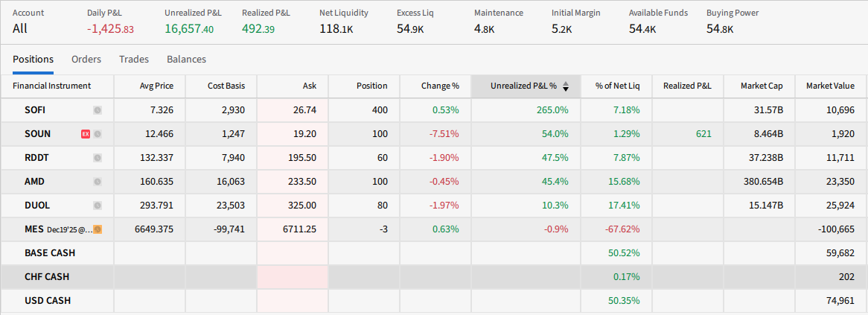Click RDDT ask price 195.50
The image size is (868, 315).
(304, 158)
